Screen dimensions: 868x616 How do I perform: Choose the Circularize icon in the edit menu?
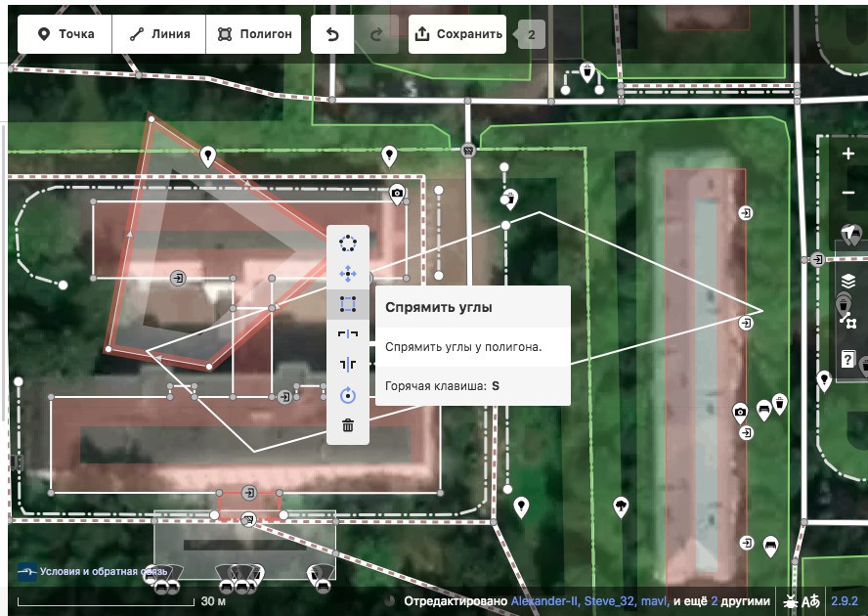click(348, 243)
